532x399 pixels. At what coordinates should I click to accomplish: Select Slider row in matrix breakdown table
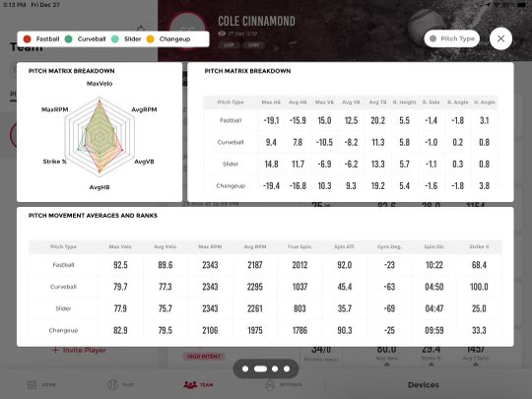pos(351,165)
